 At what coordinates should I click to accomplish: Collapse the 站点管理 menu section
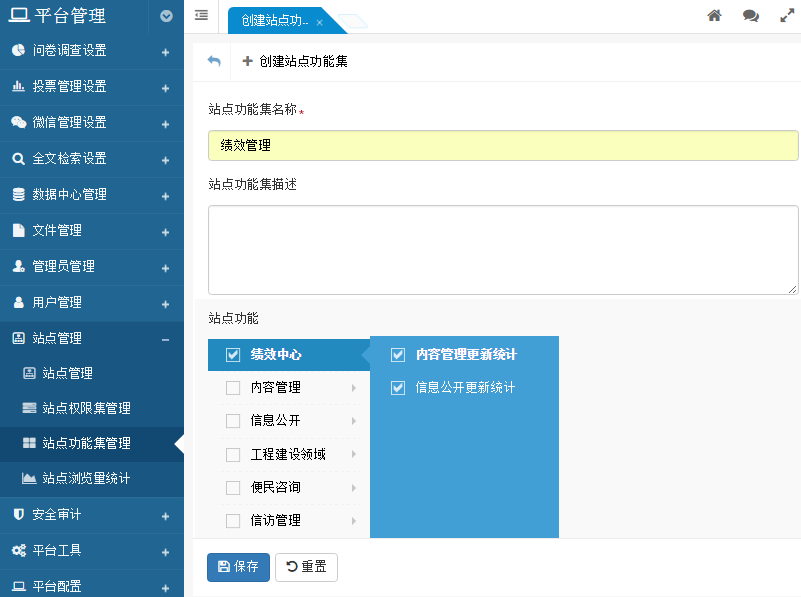coord(165,339)
